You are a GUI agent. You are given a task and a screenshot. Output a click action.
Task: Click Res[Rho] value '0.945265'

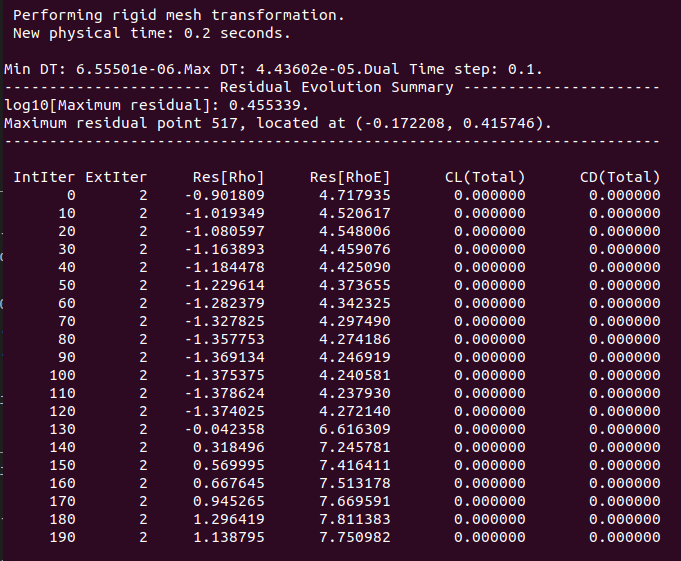coord(229,502)
